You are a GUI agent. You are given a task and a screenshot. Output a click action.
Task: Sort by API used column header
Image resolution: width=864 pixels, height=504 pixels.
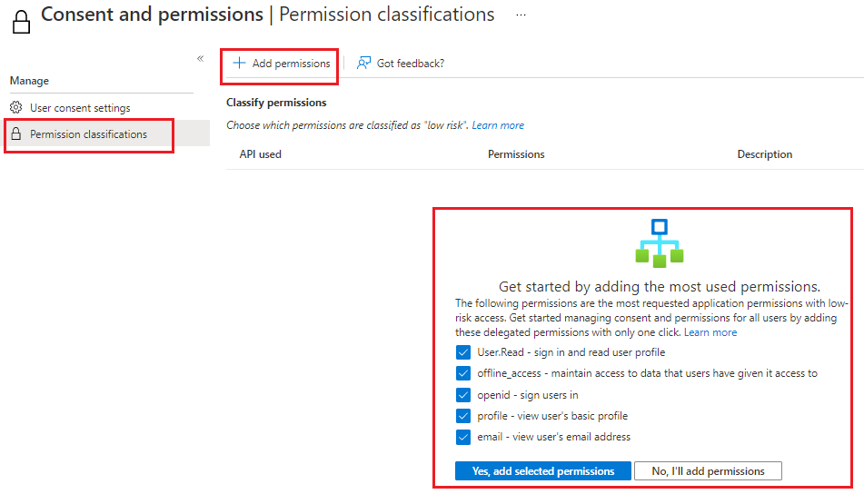pos(260,154)
